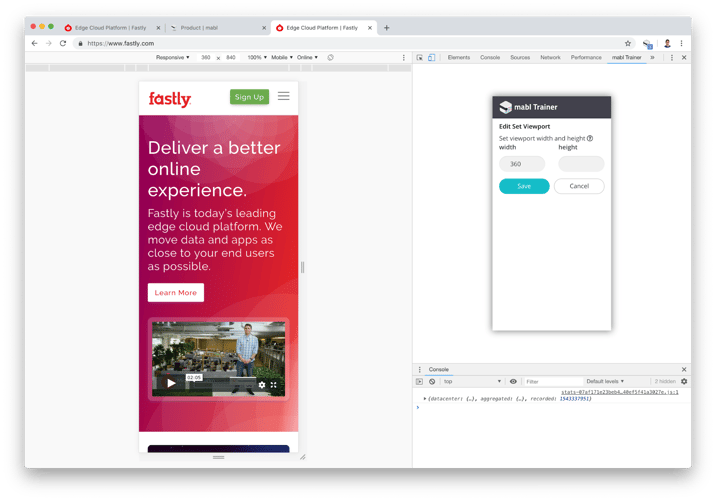Screen dimensions: 716x501
Task: Switch to the Product | mabl browser tab
Action: pyautogui.click(x=217, y=28)
